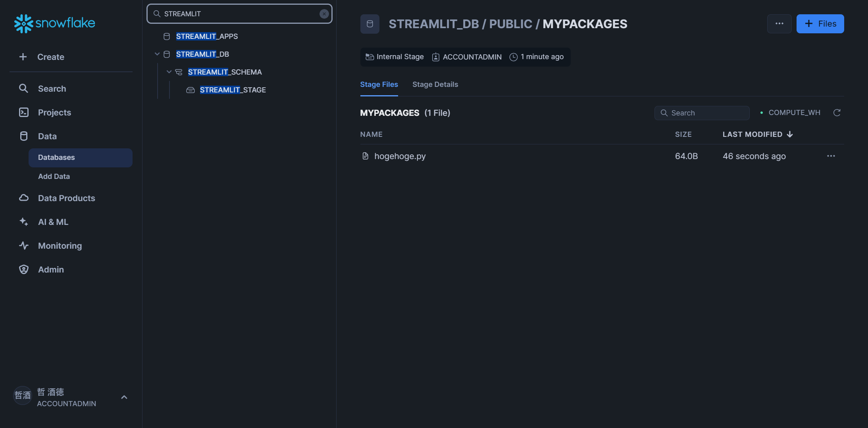This screenshot has height=428, width=868.
Task: Clear the STREAMLIT search text
Action: click(x=324, y=13)
